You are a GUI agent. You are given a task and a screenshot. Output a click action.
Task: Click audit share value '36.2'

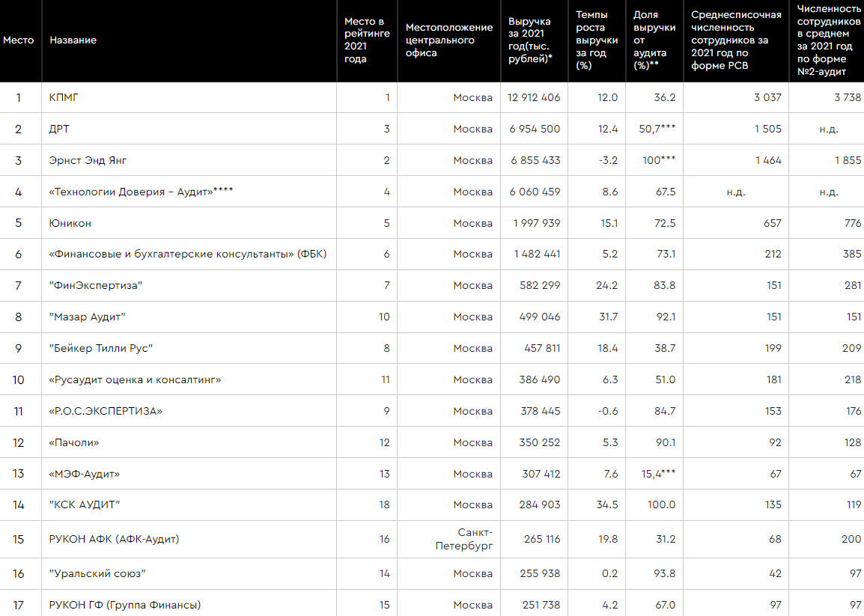pos(665,97)
